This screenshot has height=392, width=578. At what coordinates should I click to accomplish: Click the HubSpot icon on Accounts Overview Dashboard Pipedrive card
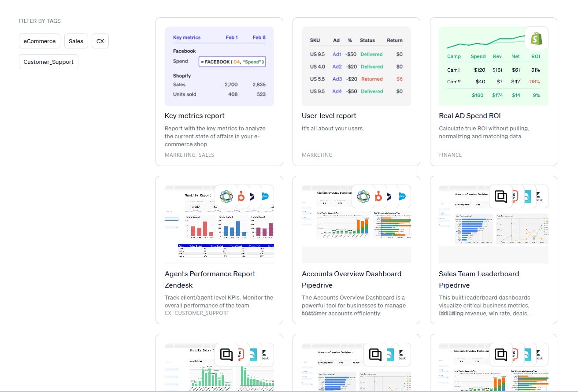click(x=379, y=196)
